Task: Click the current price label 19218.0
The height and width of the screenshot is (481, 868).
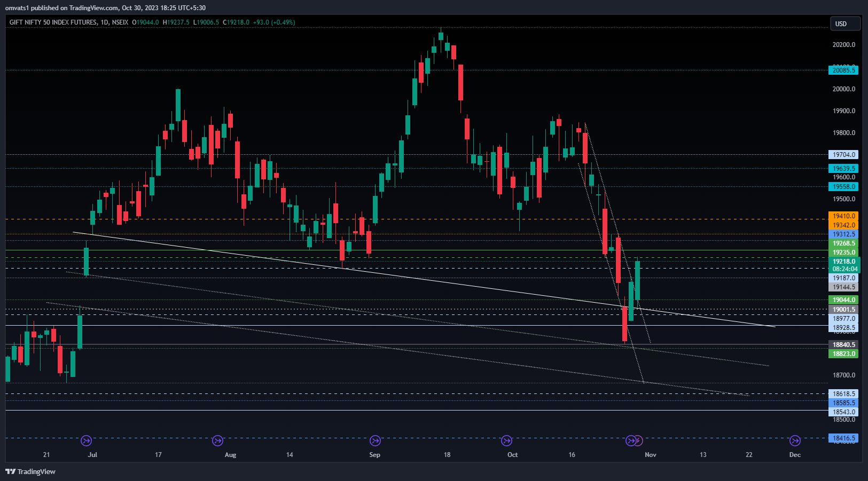Action: click(x=844, y=262)
